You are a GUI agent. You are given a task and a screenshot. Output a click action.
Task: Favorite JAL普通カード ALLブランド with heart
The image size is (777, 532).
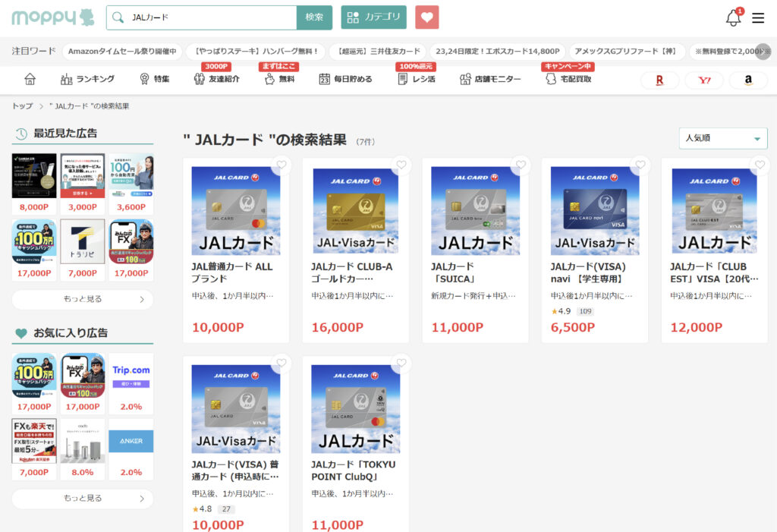tap(282, 165)
